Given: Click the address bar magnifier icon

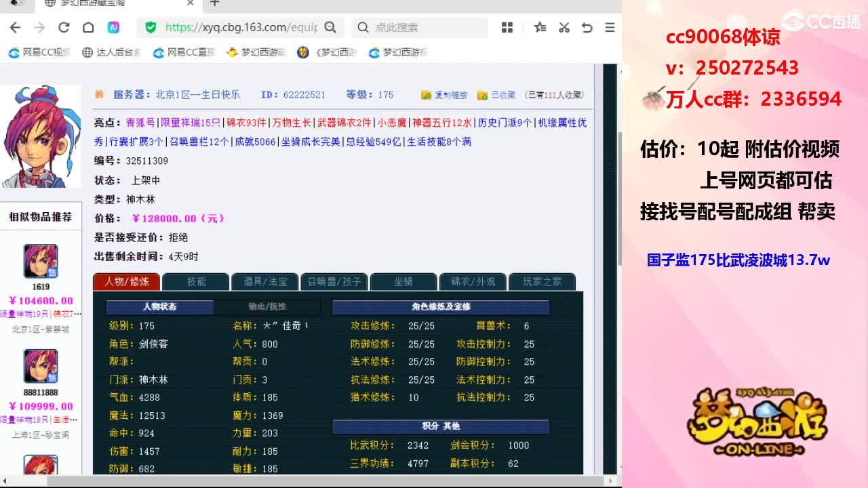Looking at the screenshot, I should (330, 27).
